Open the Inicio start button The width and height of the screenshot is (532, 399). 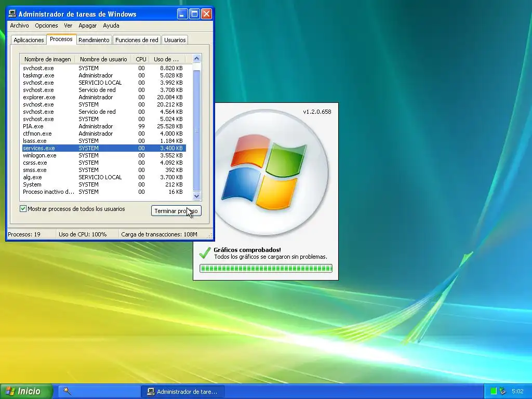(x=26, y=391)
